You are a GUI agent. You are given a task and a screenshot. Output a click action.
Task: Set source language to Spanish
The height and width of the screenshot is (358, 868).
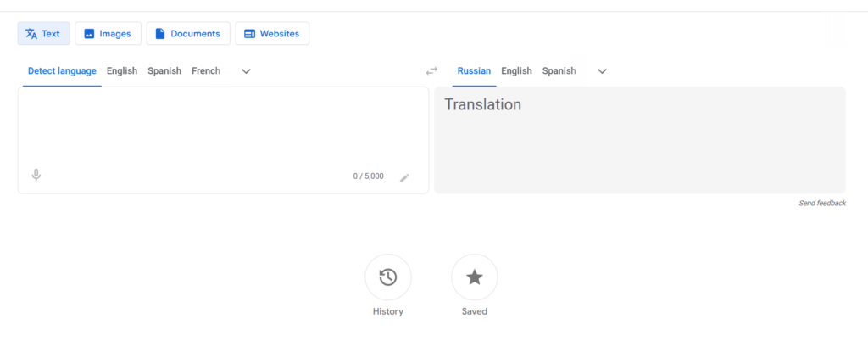coord(164,71)
